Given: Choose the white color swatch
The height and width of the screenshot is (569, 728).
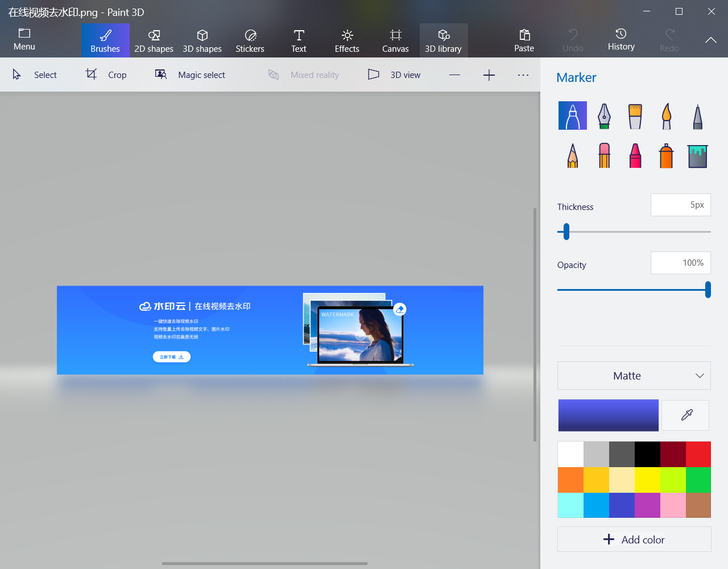Looking at the screenshot, I should [570, 454].
